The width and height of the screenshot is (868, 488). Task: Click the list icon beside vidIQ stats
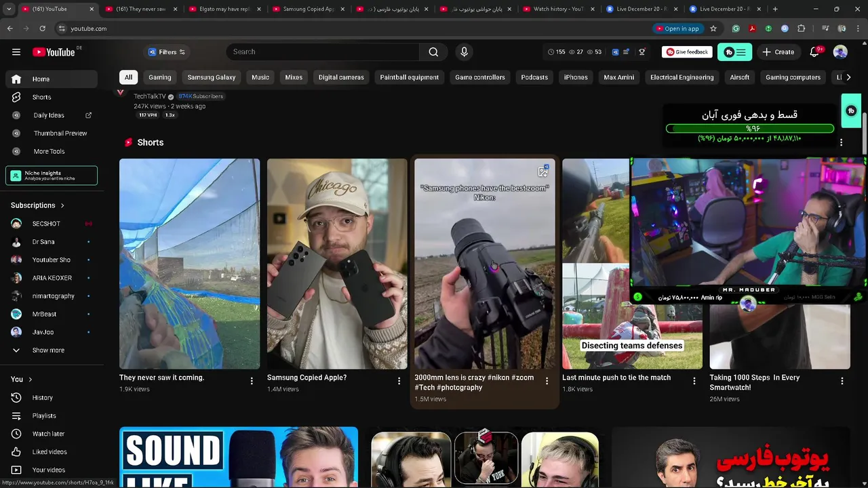click(626, 52)
